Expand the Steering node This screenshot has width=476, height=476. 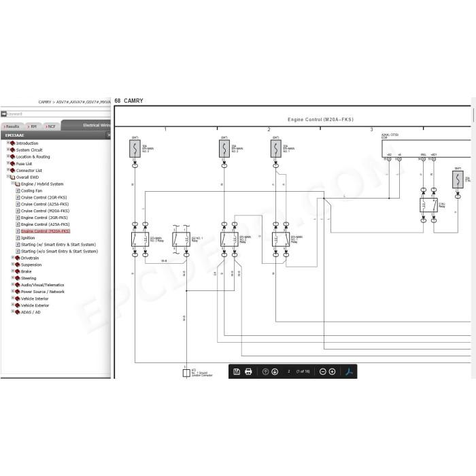[13, 277]
